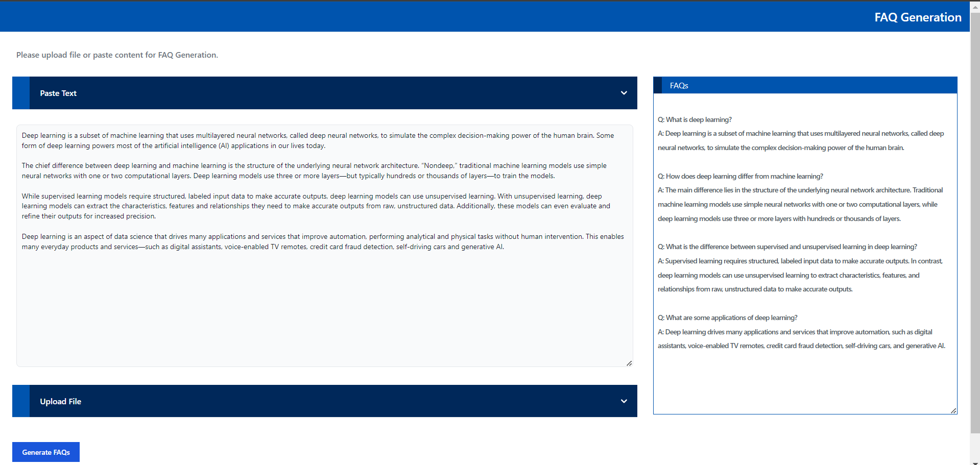Screen dimensions: 980x465
Task: Select the FAQs panel title bar
Action: pyautogui.click(x=805, y=85)
